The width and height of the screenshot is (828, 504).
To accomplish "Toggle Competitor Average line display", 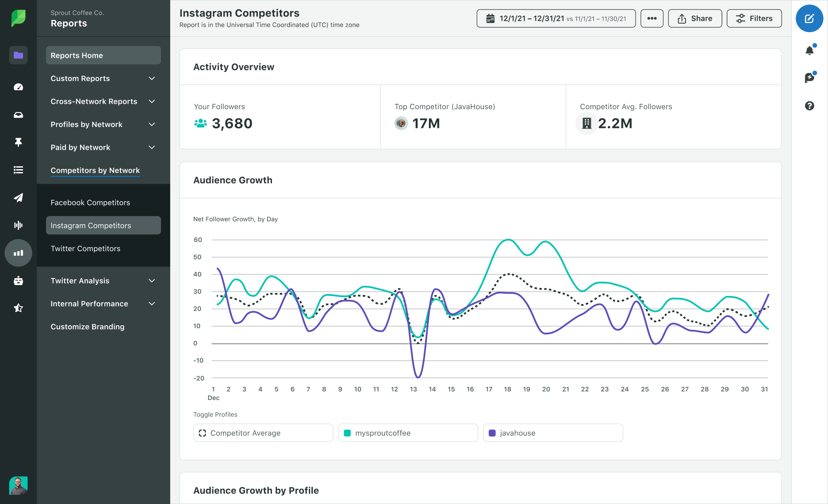I will pos(264,432).
